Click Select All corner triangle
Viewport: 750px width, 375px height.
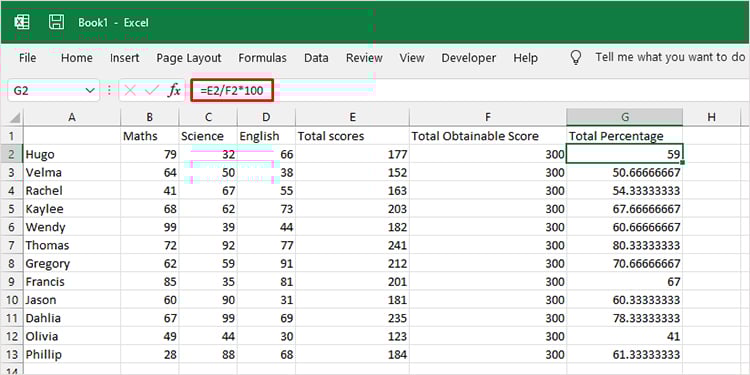point(15,118)
